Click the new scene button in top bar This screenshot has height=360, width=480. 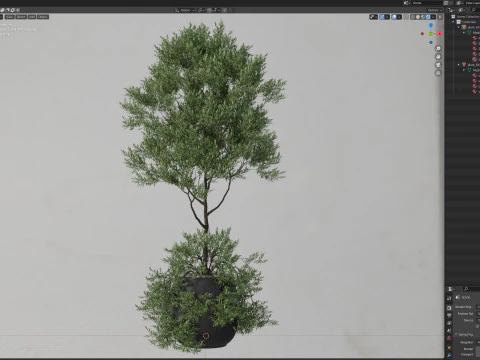pyautogui.click(x=446, y=3)
